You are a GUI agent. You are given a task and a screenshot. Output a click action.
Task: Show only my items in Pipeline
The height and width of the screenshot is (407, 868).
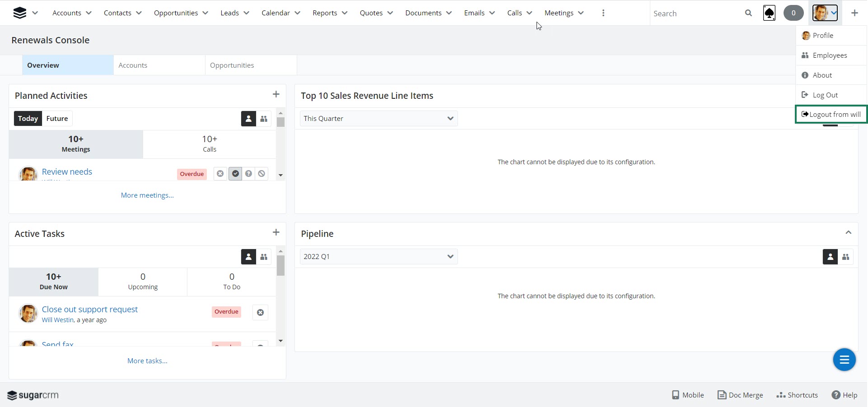pos(830,257)
